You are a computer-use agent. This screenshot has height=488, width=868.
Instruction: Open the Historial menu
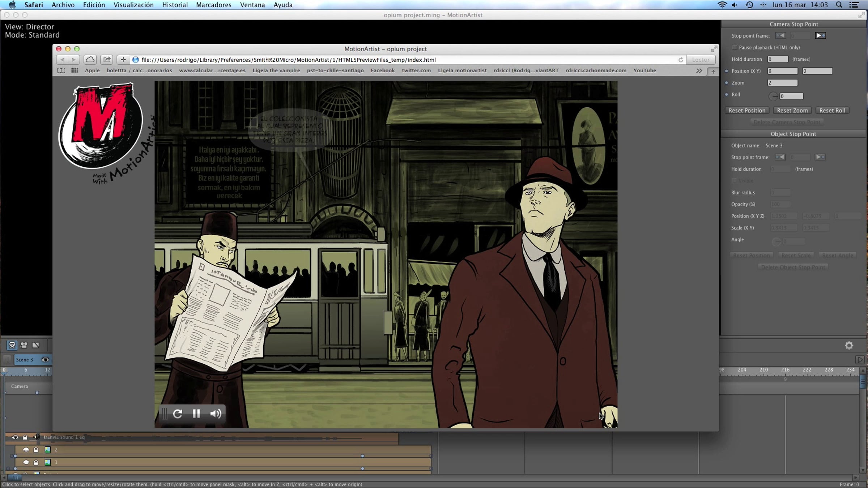(x=175, y=5)
